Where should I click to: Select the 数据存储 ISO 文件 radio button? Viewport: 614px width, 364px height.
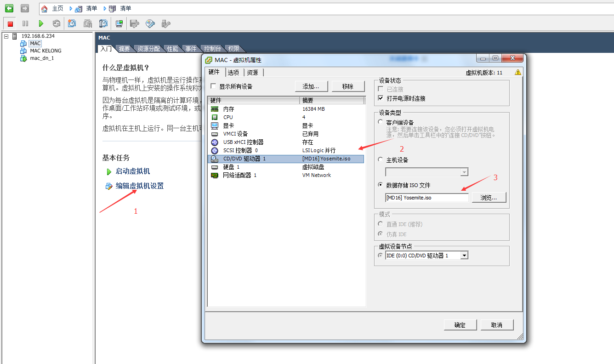coord(380,185)
